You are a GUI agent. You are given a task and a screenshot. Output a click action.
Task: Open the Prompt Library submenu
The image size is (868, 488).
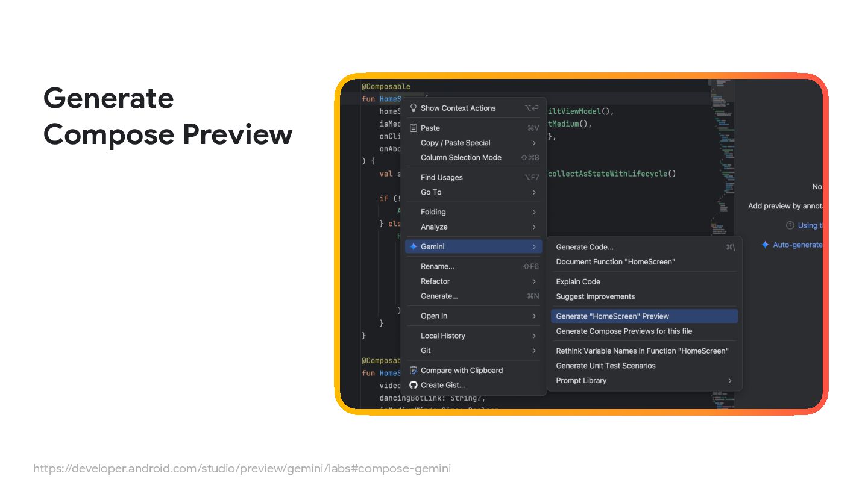tap(644, 380)
